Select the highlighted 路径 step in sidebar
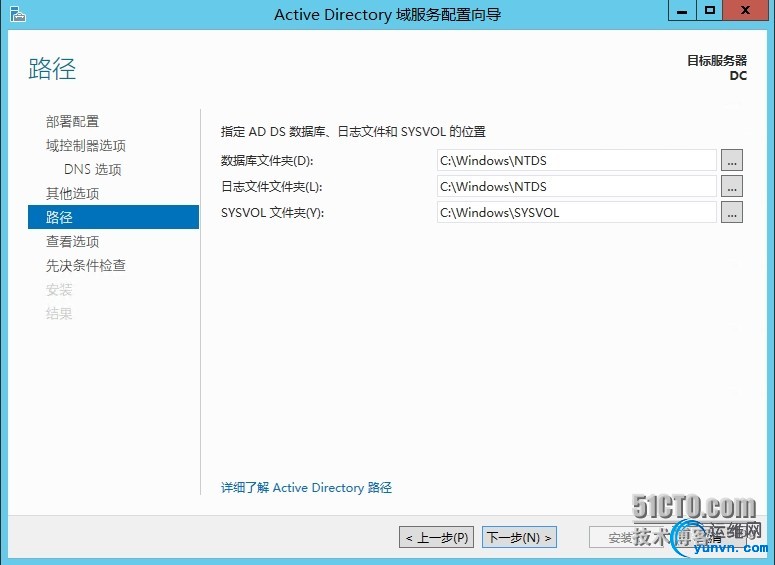This screenshot has width=775, height=565. [113, 217]
